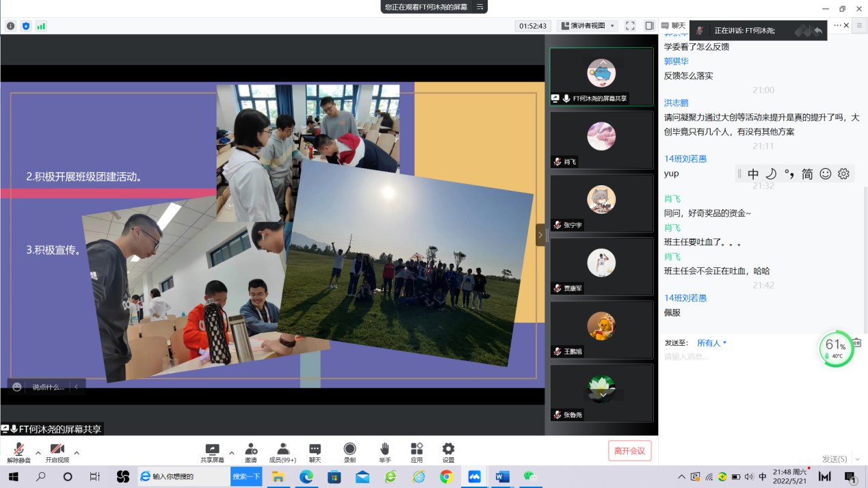This screenshot has height=488, width=868.
Task: Enter fullscreen mode via fullscreen icon
Action: [630, 26]
